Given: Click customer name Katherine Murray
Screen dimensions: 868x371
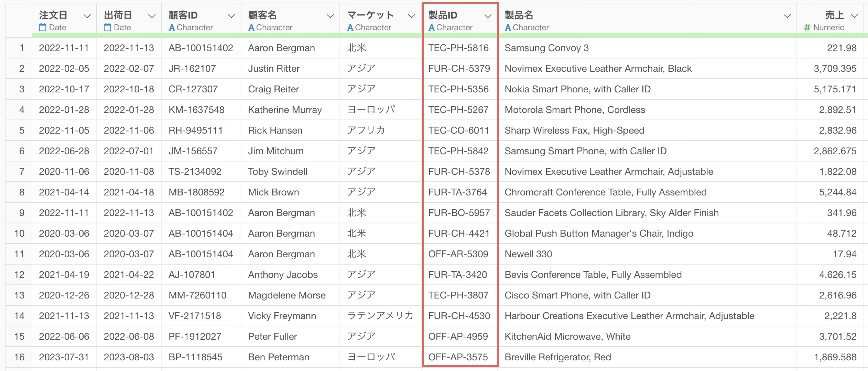Looking at the screenshot, I should click(285, 110).
